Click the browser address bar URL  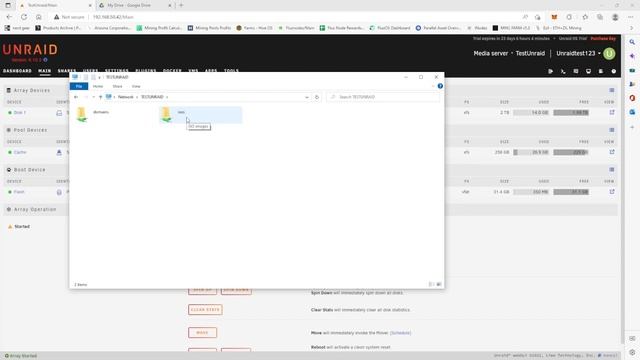point(113,17)
